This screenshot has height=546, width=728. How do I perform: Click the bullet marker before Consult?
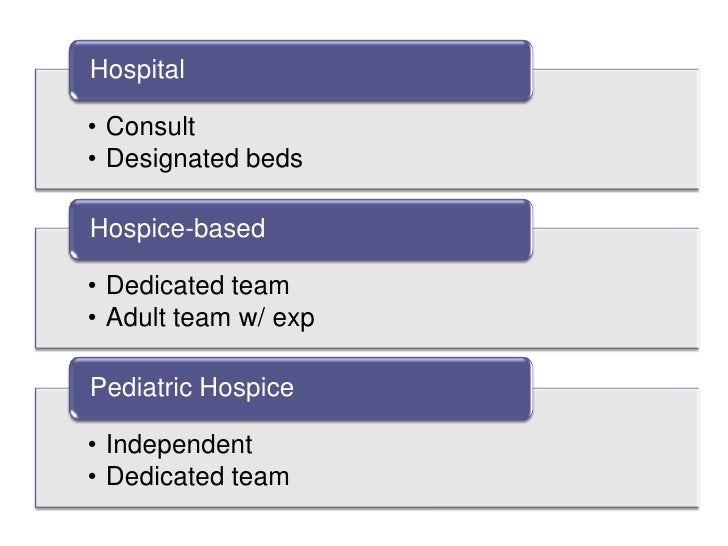[92, 126]
